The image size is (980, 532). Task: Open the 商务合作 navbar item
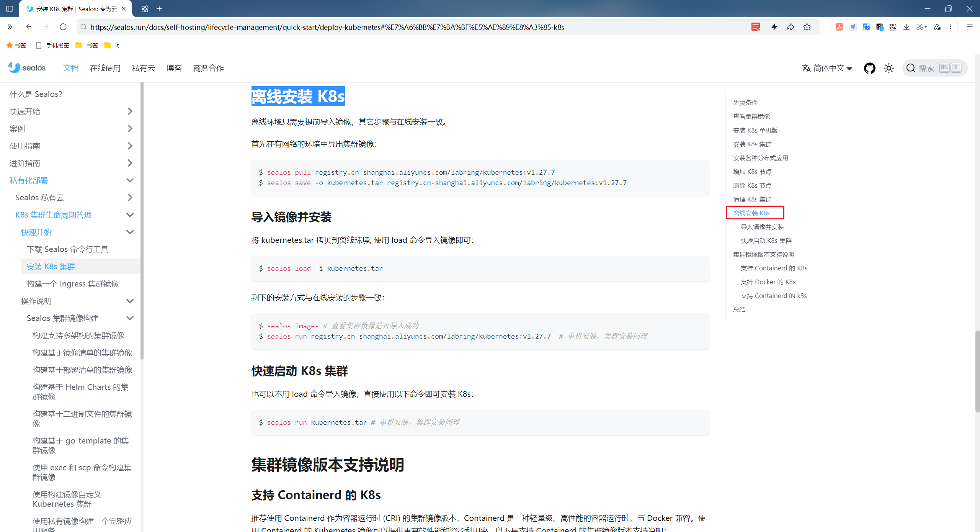[209, 68]
